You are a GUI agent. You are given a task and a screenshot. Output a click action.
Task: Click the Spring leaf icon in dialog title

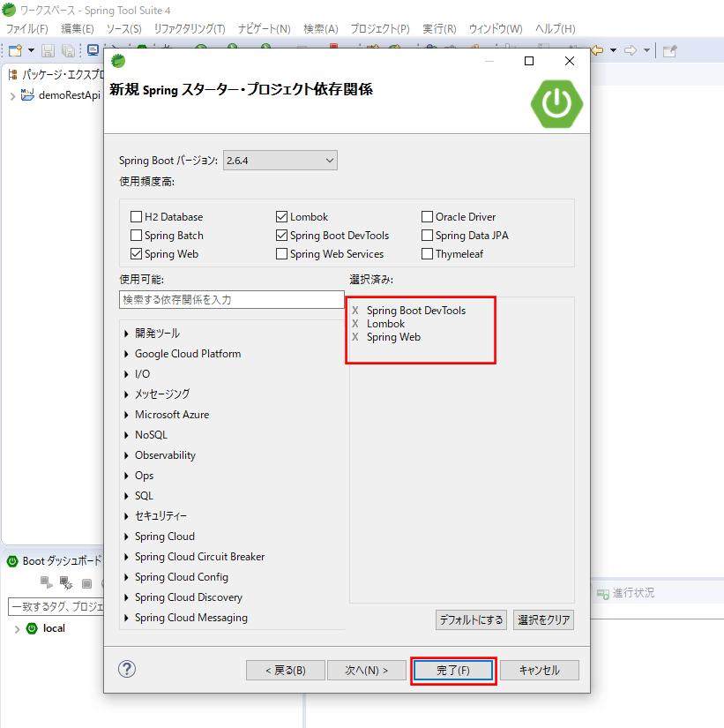click(118, 61)
